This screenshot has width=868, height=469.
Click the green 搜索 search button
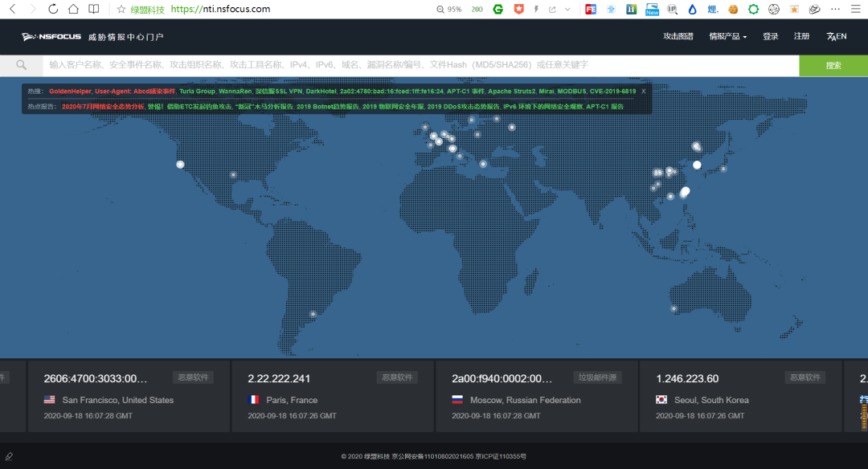(833, 65)
